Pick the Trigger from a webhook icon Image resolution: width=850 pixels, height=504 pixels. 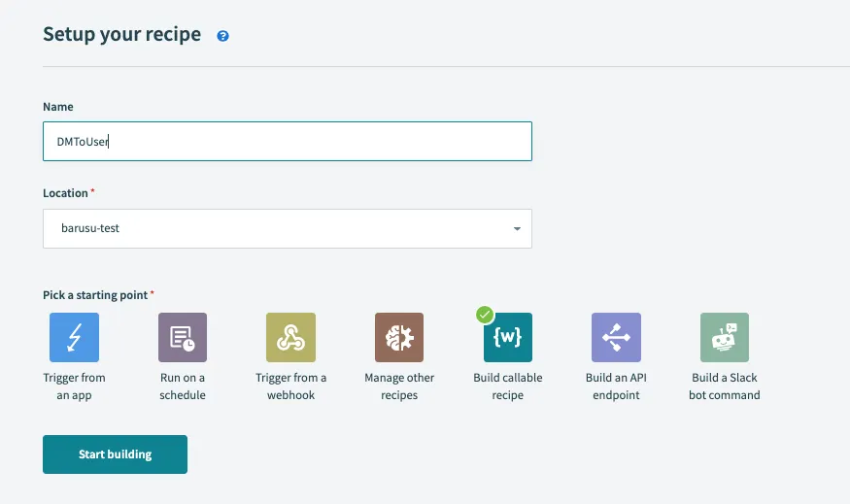[x=290, y=337]
